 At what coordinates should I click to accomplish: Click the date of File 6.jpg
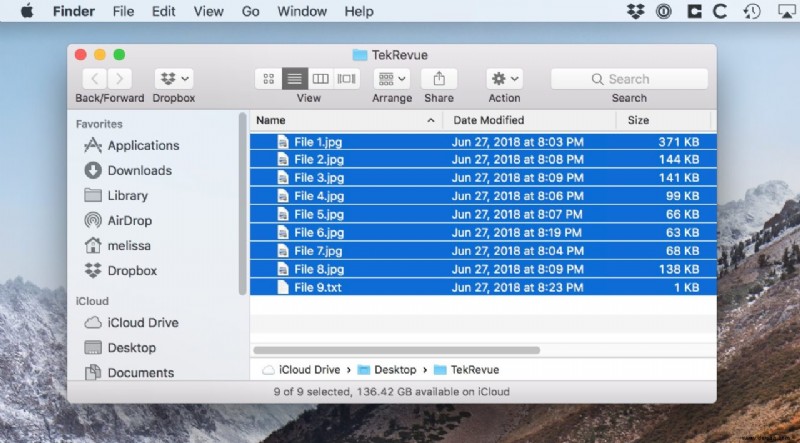click(x=516, y=233)
